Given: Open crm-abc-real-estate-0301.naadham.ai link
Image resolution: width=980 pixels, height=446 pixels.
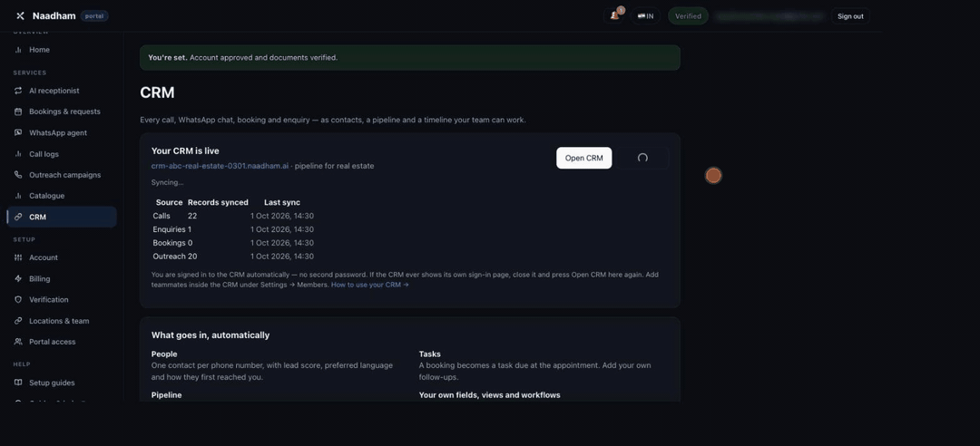Looking at the screenshot, I should point(220,166).
